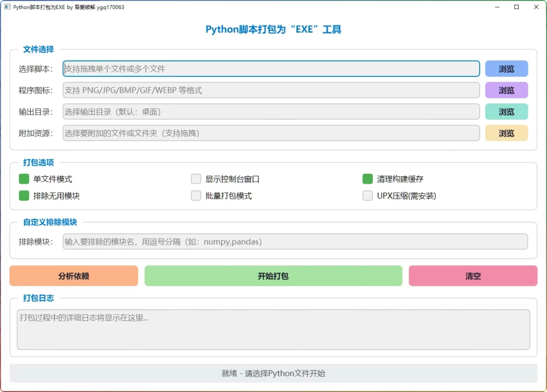Start packaging with the 开始打包 button

tap(273, 276)
